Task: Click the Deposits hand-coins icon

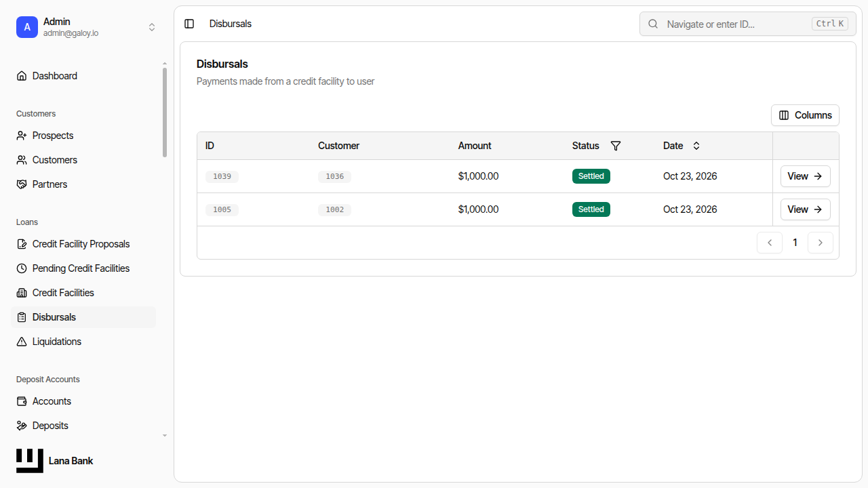Action: pyautogui.click(x=22, y=426)
